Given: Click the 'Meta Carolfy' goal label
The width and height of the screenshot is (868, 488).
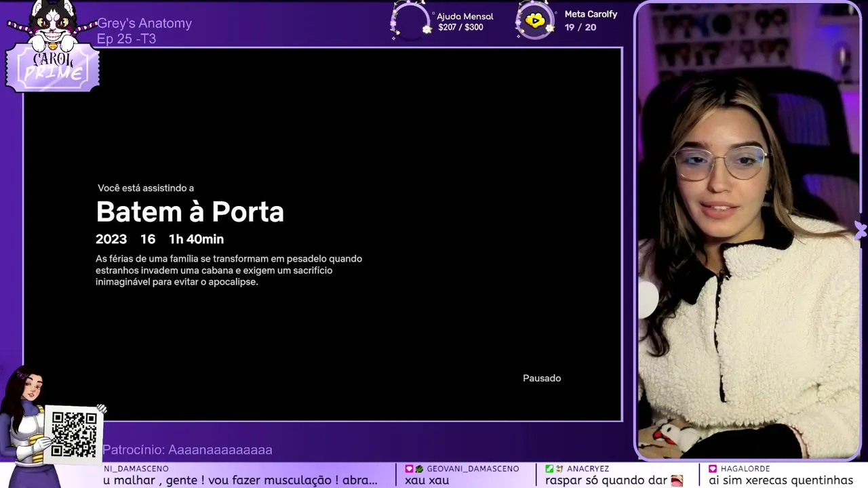Looking at the screenshot, I should click(x=591, y=14).
